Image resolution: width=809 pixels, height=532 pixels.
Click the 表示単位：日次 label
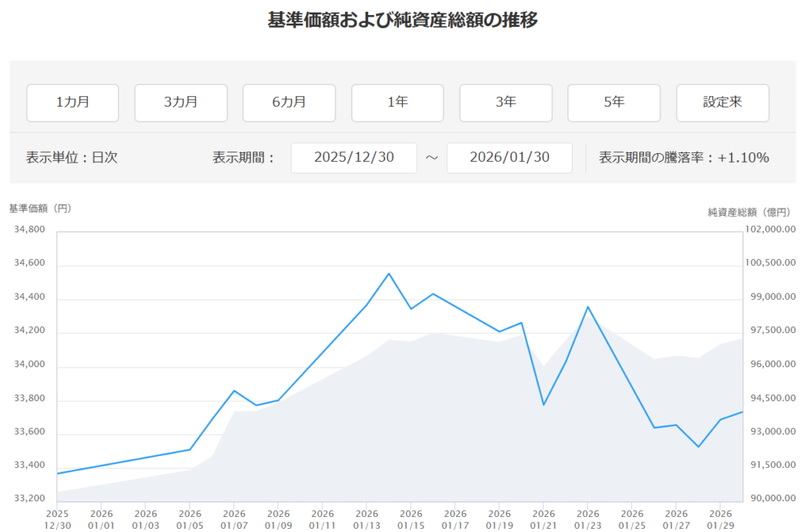click(72, 158)
